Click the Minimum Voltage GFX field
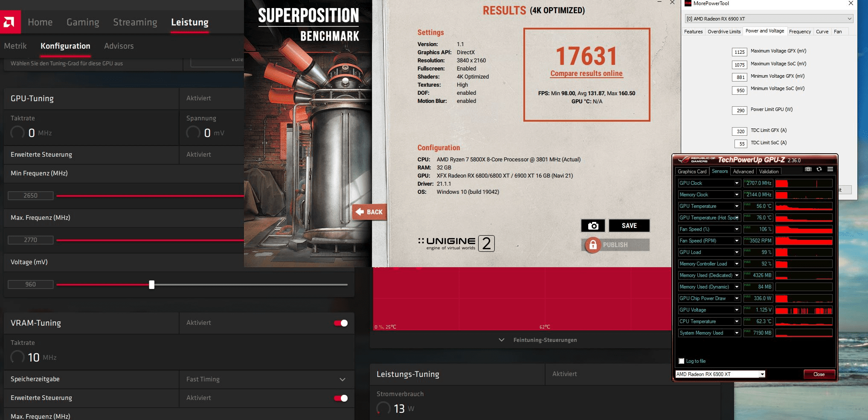This screenshot has height=420, width=868. pos(739,77)
